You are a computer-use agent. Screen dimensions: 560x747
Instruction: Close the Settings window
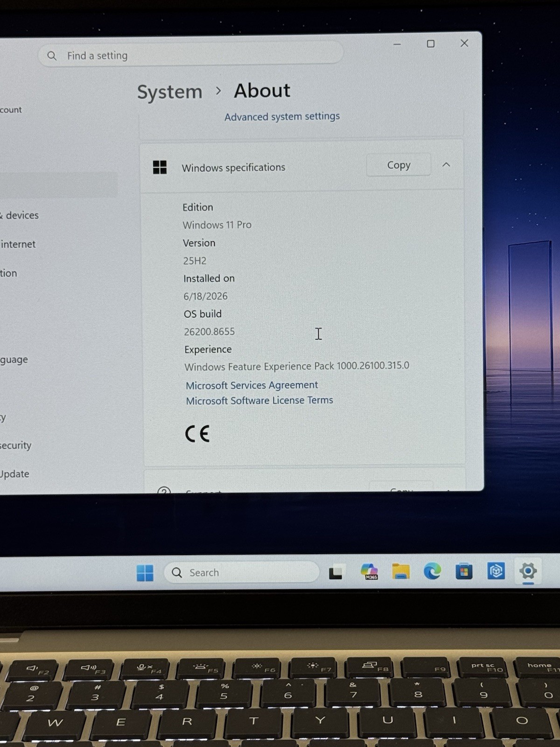tap(464, 43)
